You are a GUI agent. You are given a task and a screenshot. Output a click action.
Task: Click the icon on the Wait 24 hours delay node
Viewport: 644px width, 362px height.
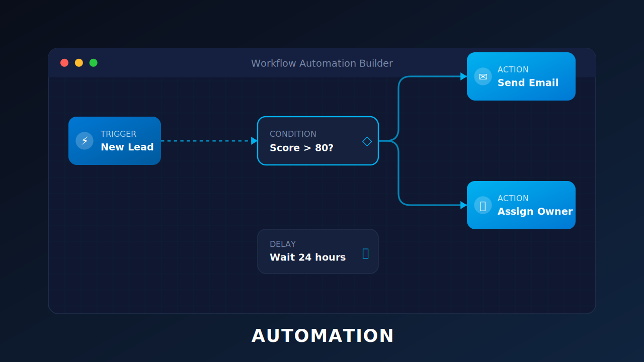click(366, 253)
